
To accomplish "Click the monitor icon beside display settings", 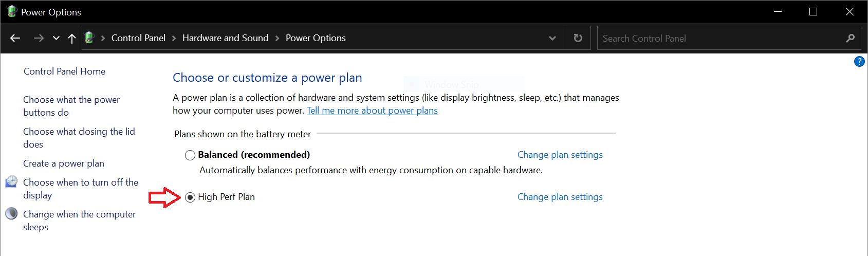I will click(x=11, y=181).
